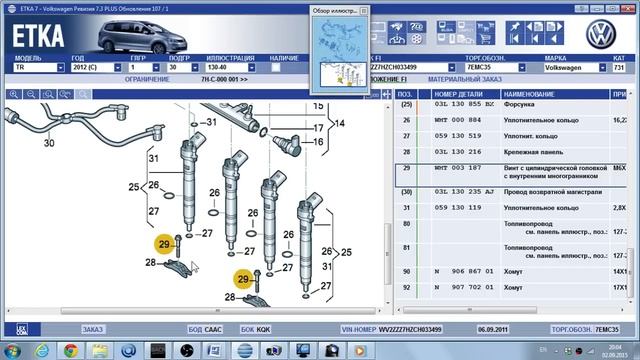Select the zoom-pan magnifier tool
Screen dimensions: 640x360
[x=66, y=95]
